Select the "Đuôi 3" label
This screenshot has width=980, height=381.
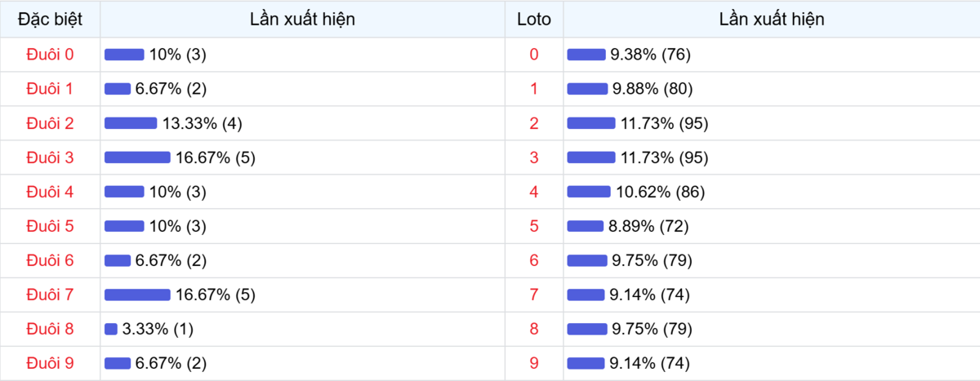click(50, 157)
